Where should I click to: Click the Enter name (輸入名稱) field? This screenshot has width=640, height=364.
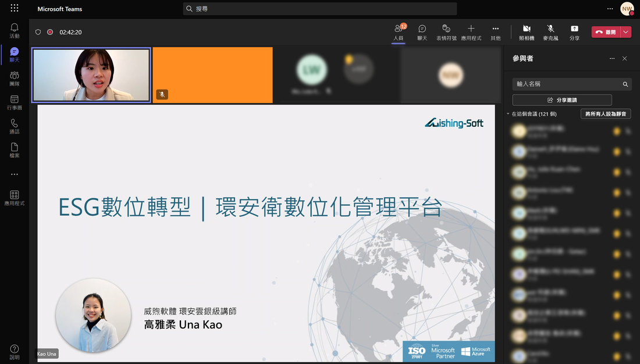572,84
